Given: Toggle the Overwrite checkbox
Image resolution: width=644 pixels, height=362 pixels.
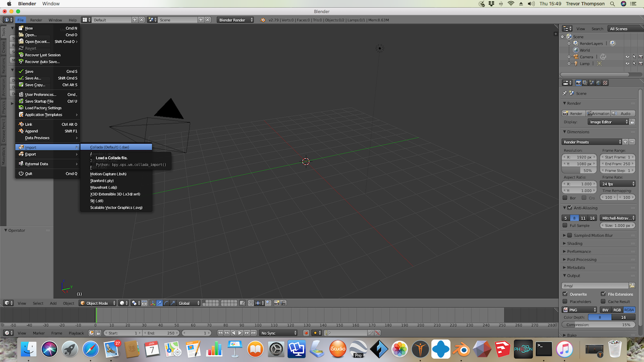Looking at the screenshot, I should [x=565, y=294].
